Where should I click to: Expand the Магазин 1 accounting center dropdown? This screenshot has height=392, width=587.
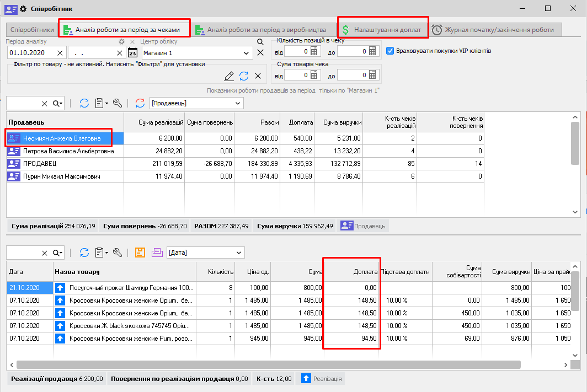click(246, 53)
